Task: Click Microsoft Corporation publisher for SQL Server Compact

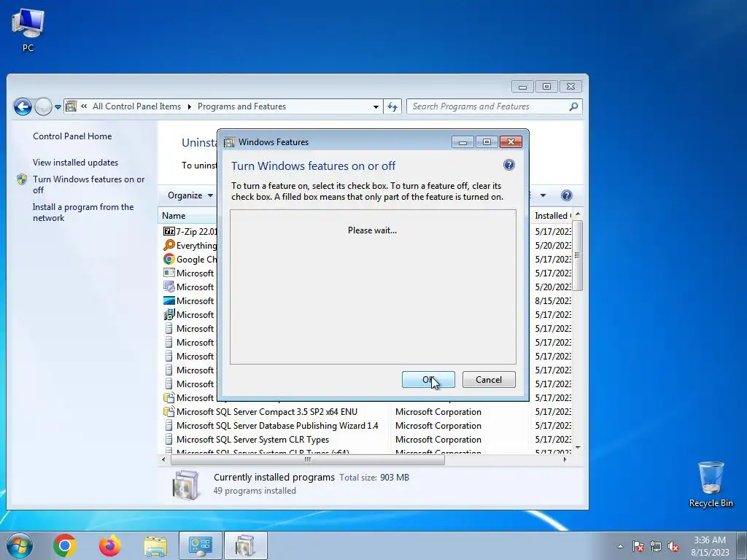Action: (x=438, y=412)
